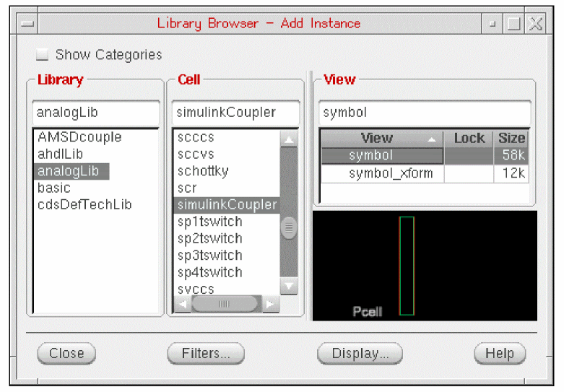564x392 pixels.
Task: Open the Display... options
Action: coord(360,353)
